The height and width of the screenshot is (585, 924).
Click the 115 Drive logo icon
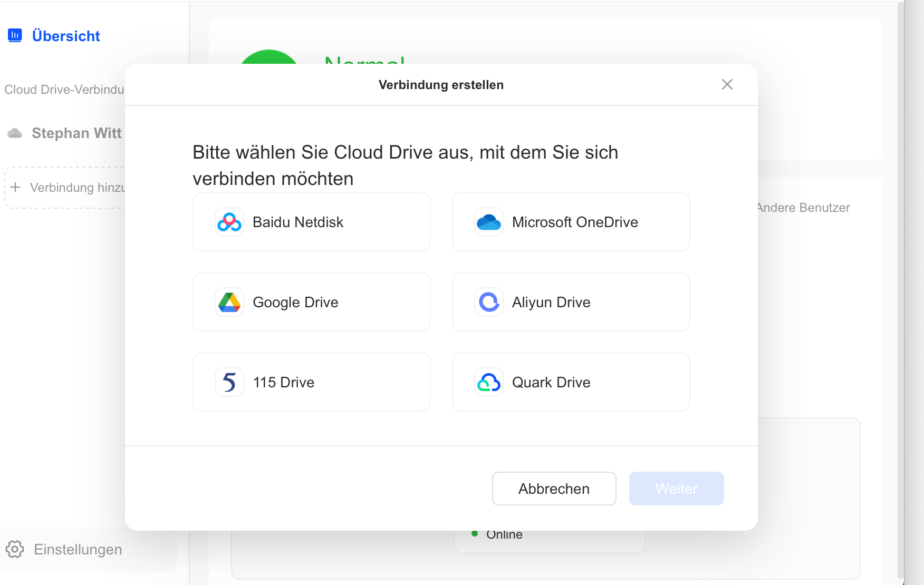[x=229, y=383]
